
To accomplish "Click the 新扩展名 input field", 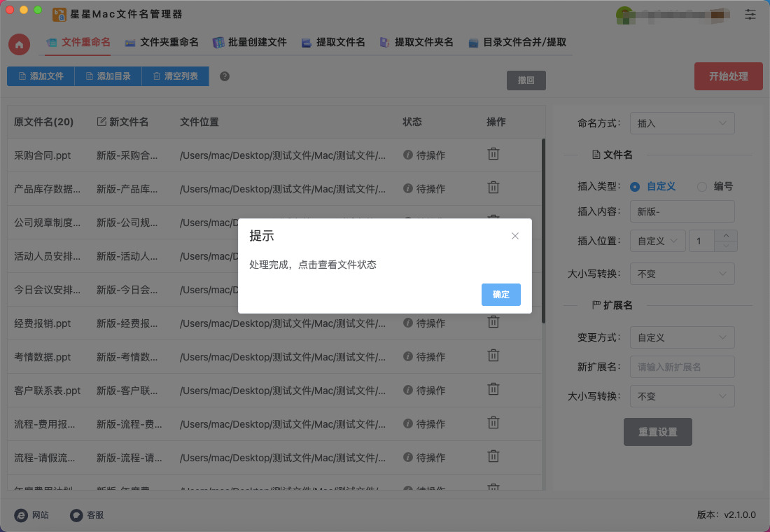I will click(x=682, y=367).
